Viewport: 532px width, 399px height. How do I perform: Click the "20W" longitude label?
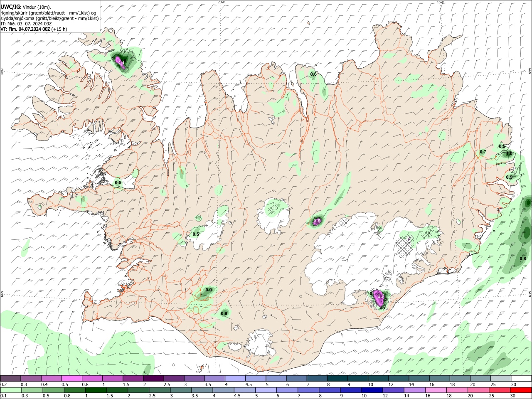221,2
